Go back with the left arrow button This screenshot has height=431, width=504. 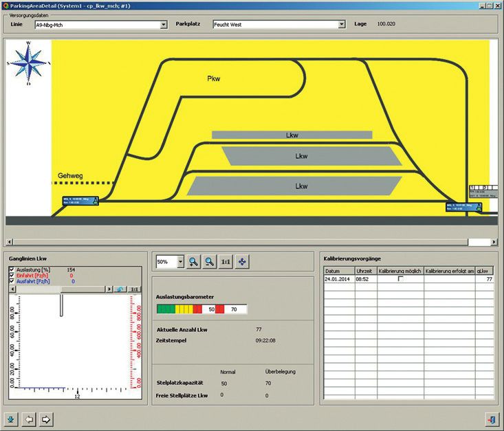click(x=30, y=419)
